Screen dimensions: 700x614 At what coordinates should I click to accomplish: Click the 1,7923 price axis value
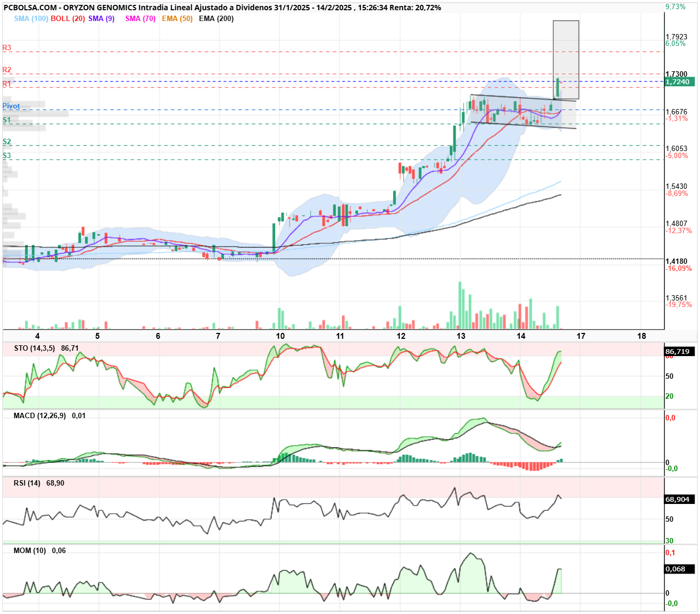pos(676,37)
